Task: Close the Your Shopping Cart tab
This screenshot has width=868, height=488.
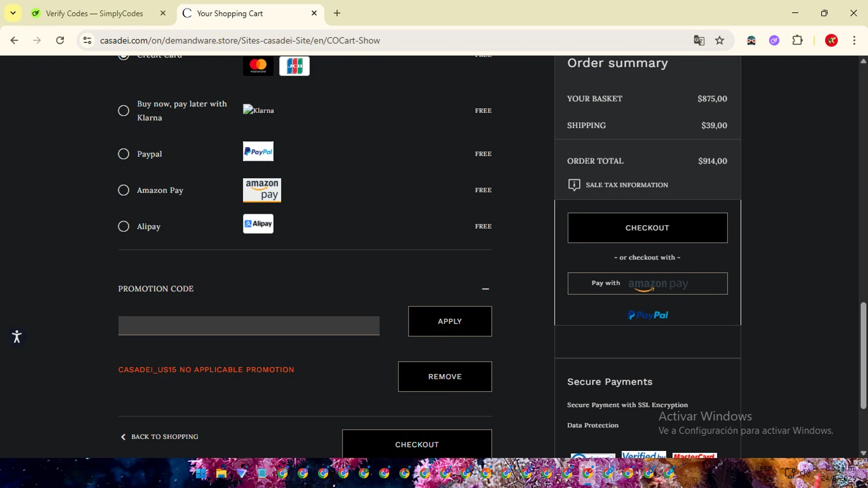Action: point(314,13)
